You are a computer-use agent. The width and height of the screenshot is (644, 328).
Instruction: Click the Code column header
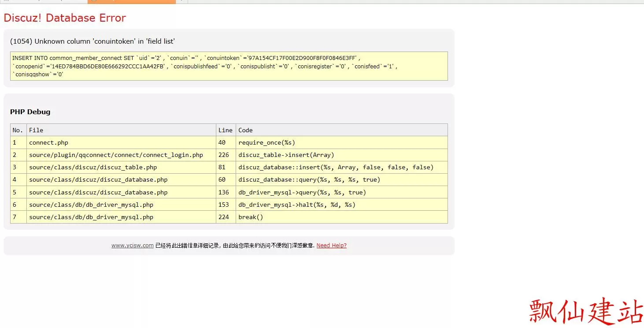click(x=342, y=130)
